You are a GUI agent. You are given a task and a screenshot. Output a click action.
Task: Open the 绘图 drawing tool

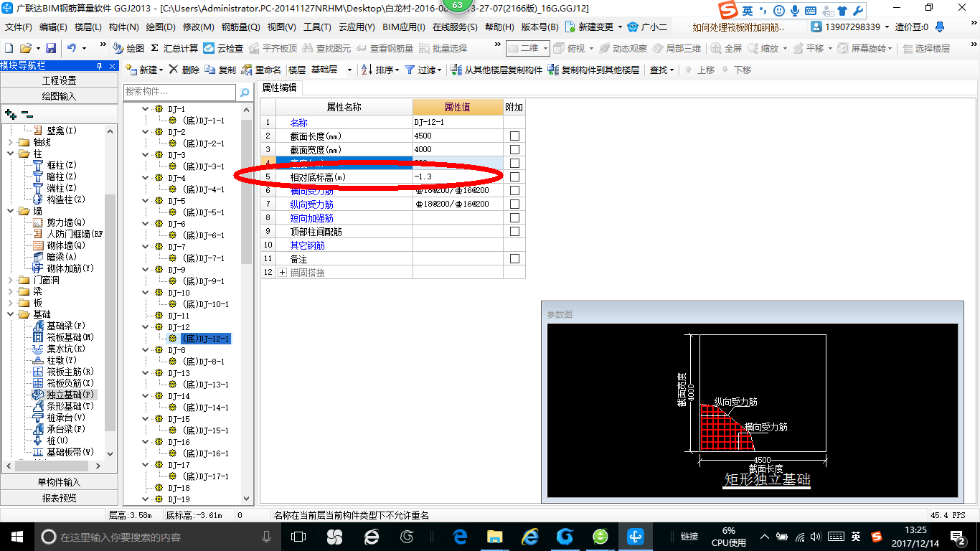click(128, 48)
